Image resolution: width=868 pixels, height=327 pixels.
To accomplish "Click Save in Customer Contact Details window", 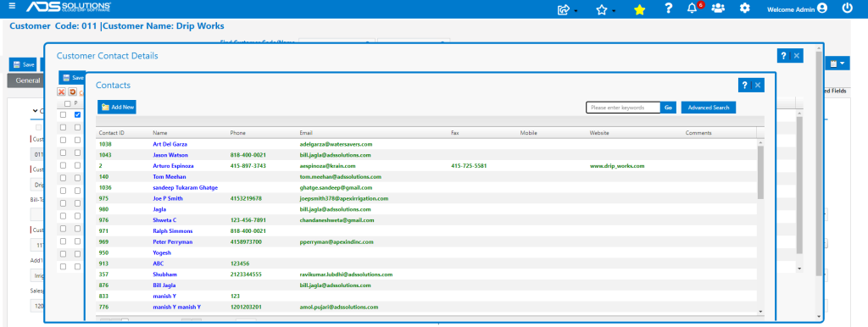I will (73, 78).
